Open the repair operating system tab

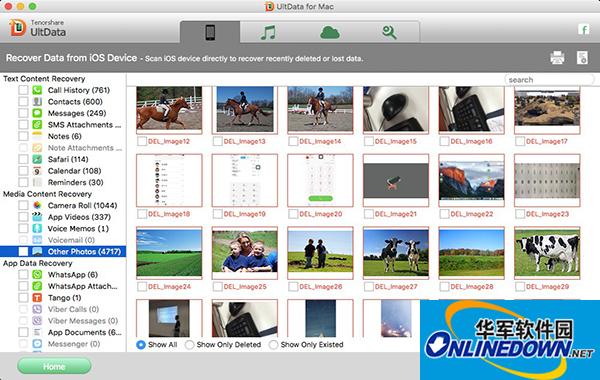390,32
